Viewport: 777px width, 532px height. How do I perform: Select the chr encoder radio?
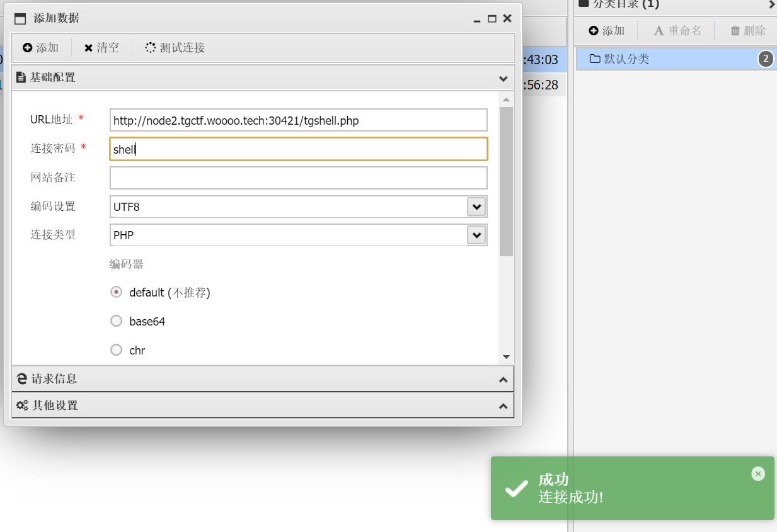[x=116, y=350]
